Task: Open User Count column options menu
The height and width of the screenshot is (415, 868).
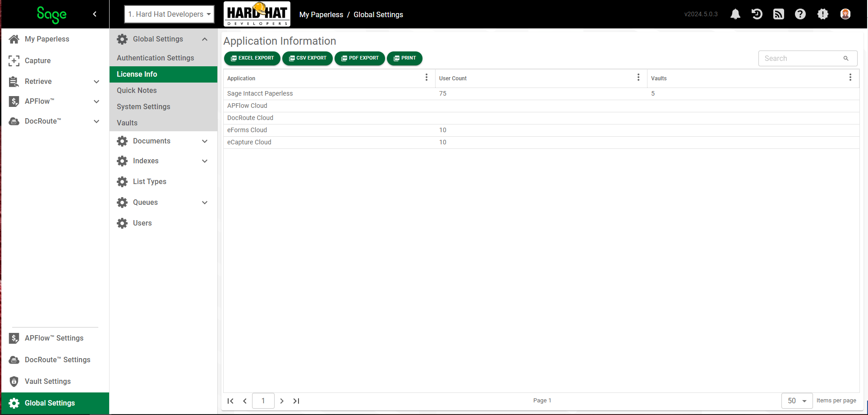Action: pos(638,78)
